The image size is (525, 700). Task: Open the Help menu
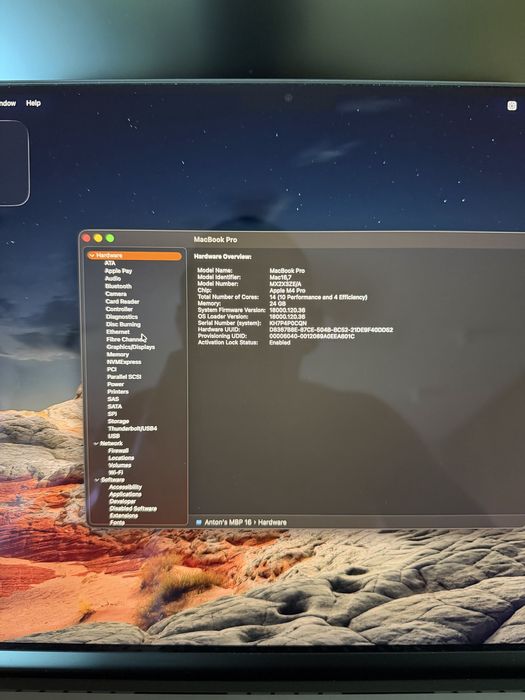coord(33,103)
